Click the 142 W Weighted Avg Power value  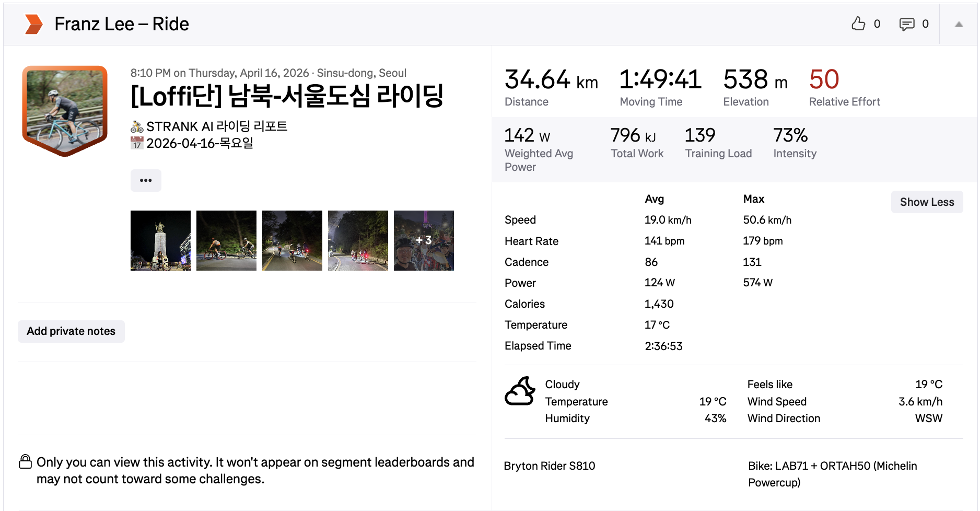pyautogui.click(x=527, y=136)
